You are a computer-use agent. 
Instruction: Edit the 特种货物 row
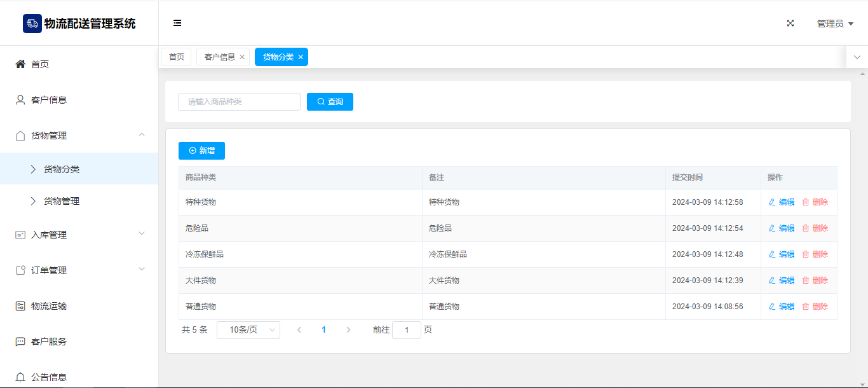[782, 202]
